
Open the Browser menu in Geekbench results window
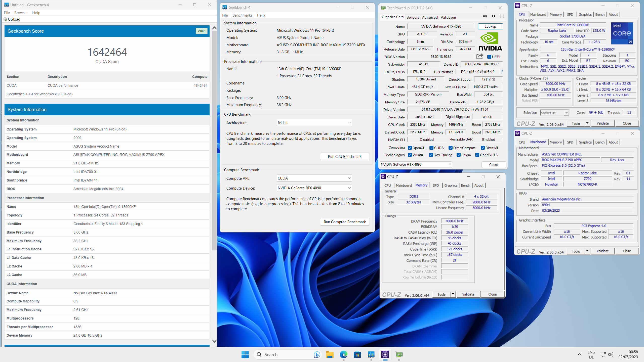(x=21, y=13)
